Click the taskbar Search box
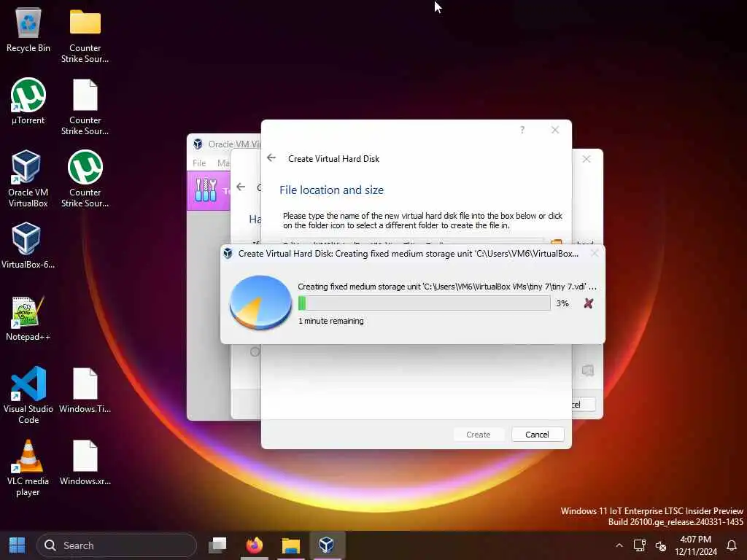 117,545
